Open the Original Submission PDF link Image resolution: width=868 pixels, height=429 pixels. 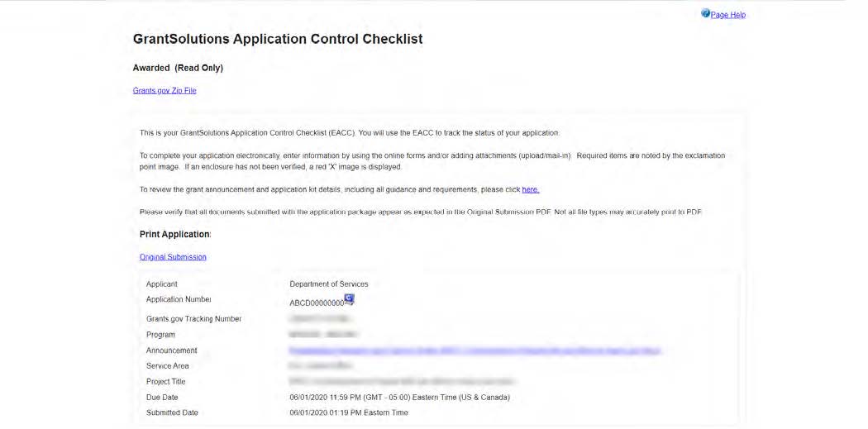pos(173,257)
